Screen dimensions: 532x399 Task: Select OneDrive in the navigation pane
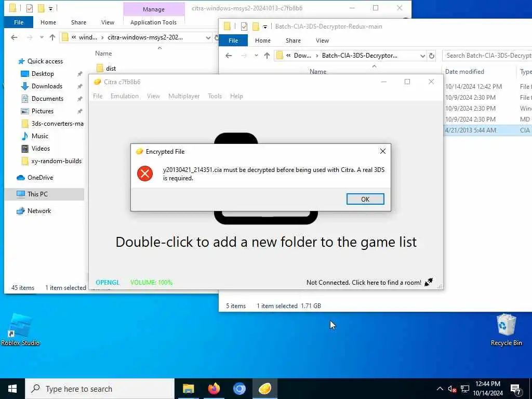[x=40, y=178]
